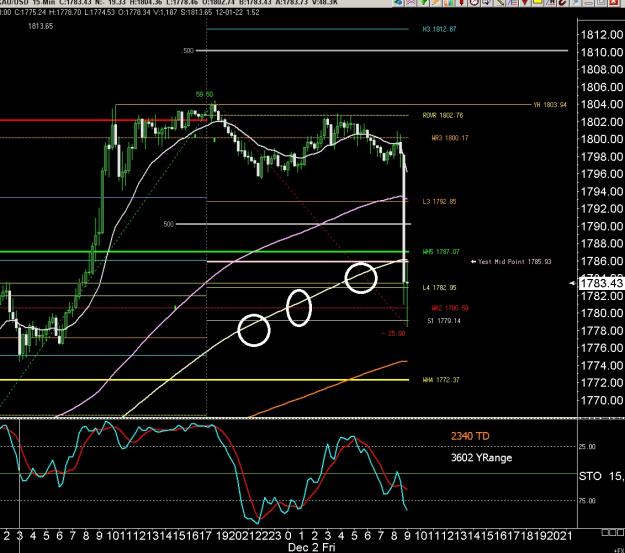Click the white arrow marker beside 1783.43
This screenshot has height=553, width=625.
pyautogui.click(x=572, y=283)
